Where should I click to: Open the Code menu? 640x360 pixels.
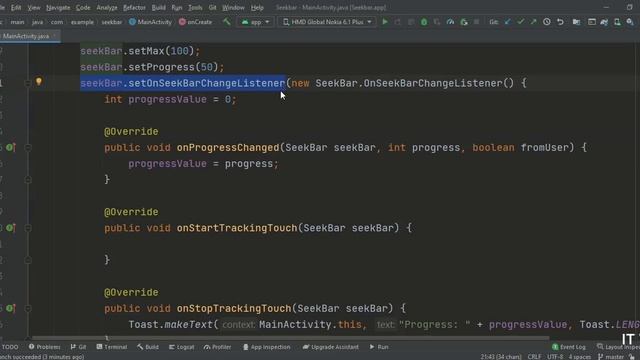pyautogui.click(x=83, y=7)
